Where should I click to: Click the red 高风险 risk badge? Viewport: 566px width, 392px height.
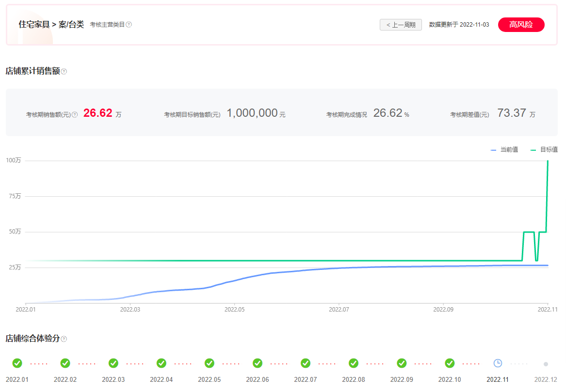click(521, 25)
